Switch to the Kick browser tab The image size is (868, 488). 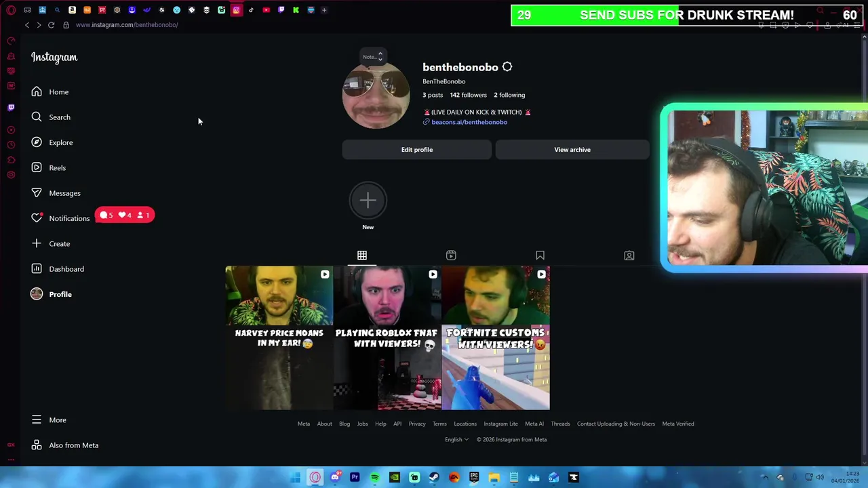click(x=296, y=10)
